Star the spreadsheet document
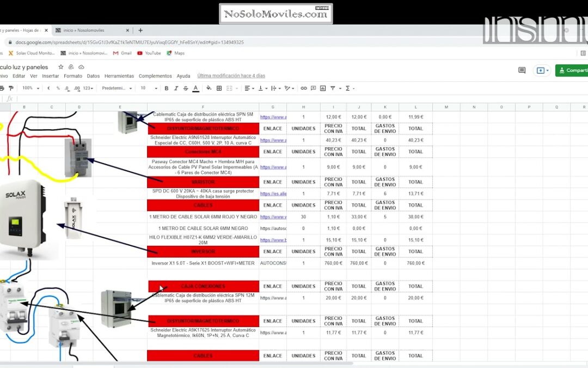588x368 pixels. tap(61, 67)
